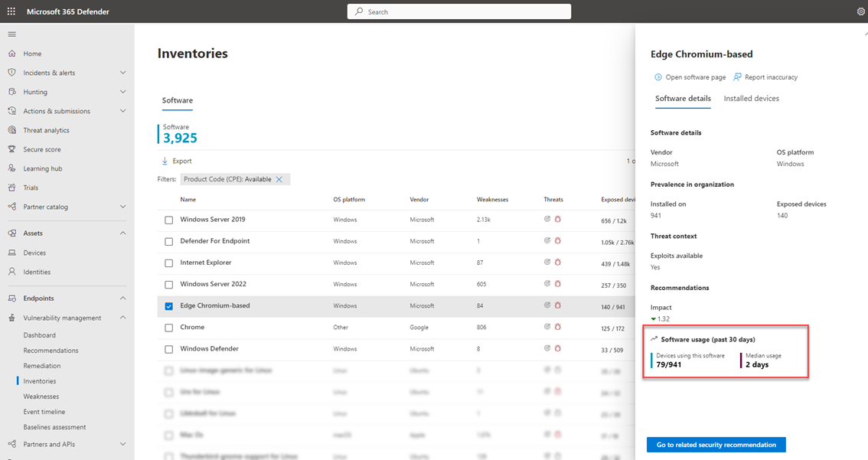Viewport: 868px width, 460px height.
Task: Open the Remediation nav item
Action: (42, 366)
